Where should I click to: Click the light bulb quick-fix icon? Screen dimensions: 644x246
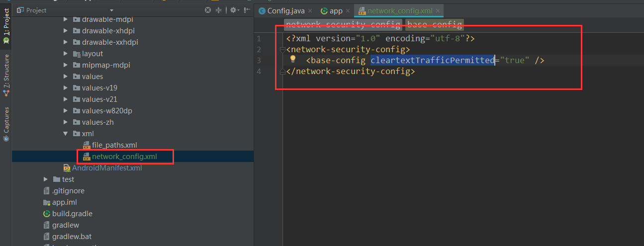(x=293, y=59)
